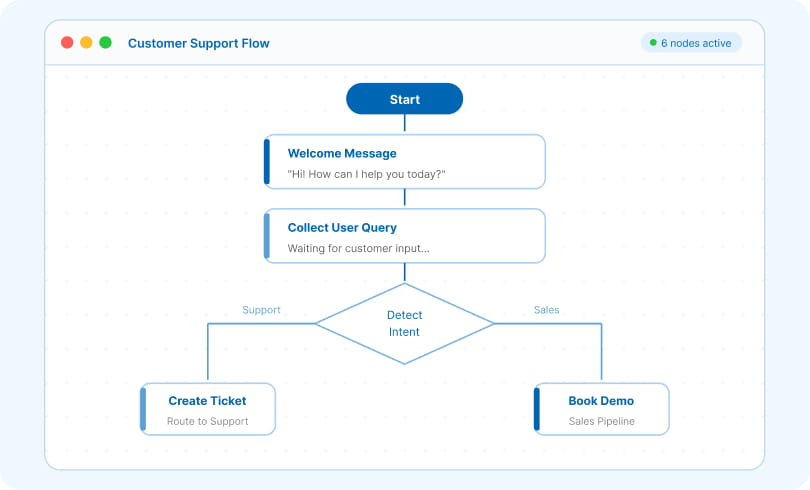The width and height of the screenshot is (810, 490).
Task: Click the Sales Pipeline subtitle
Action: point(602,421)
